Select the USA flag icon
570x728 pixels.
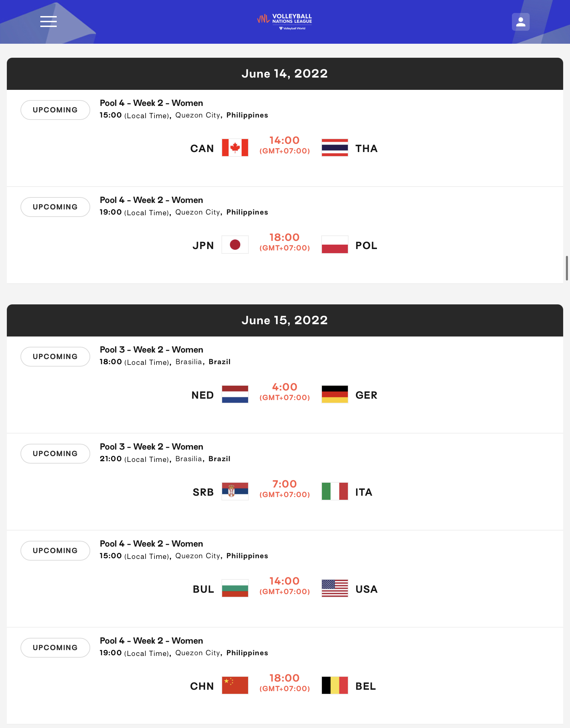pos(335,588)
